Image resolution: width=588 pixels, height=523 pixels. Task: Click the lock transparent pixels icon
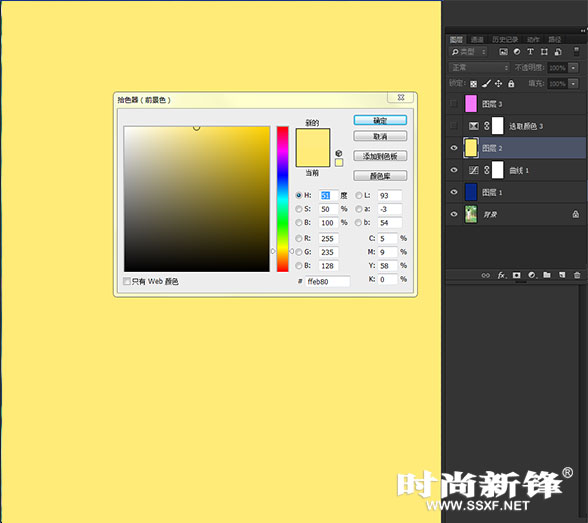point(474,84)
